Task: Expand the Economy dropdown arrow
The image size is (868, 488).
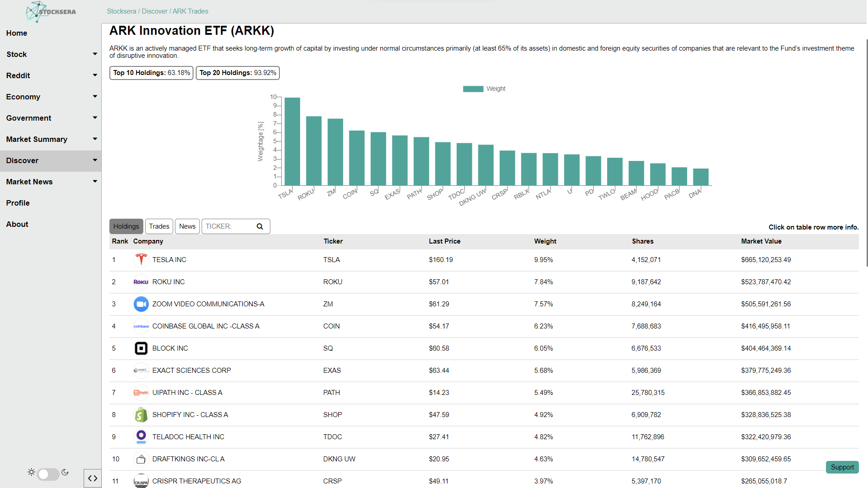Action: pyautogui.click(x=95, y=96)
